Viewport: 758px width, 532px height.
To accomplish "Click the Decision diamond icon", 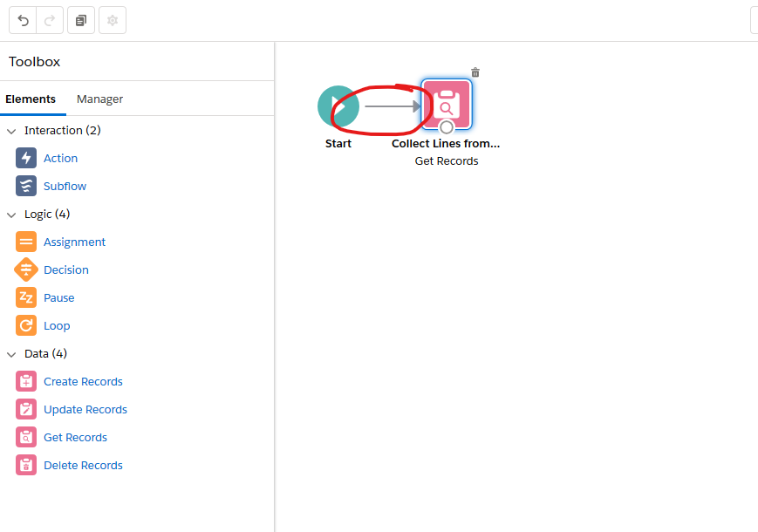I will point(26,269).
